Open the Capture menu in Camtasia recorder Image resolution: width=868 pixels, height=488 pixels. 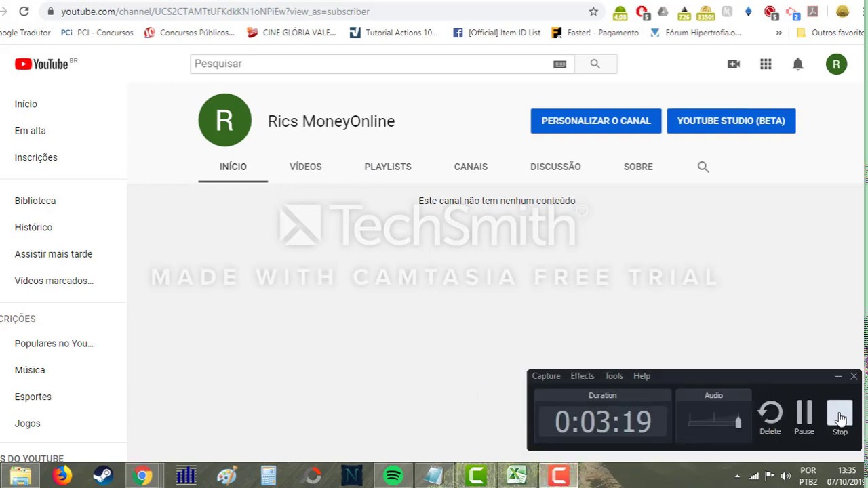(x=546, y=376)
